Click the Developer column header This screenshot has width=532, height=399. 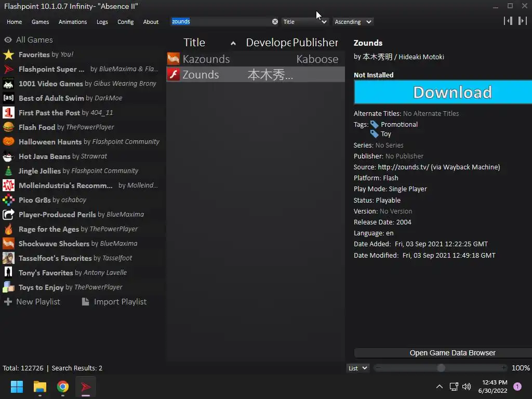click(268, 43)
